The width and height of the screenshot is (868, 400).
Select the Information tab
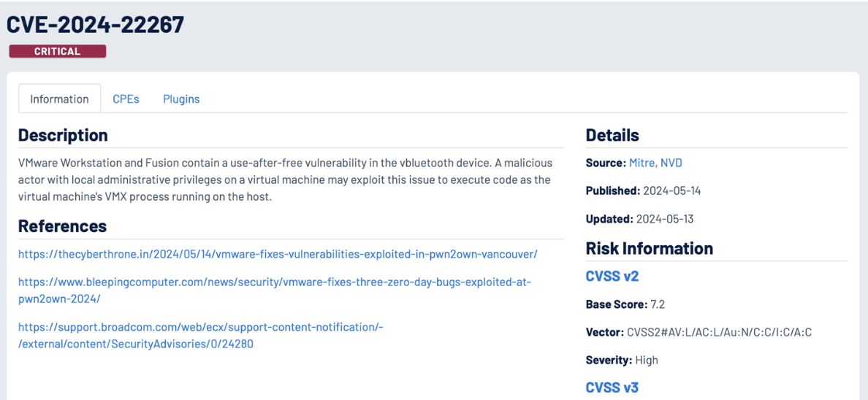(x=59, y=99)
